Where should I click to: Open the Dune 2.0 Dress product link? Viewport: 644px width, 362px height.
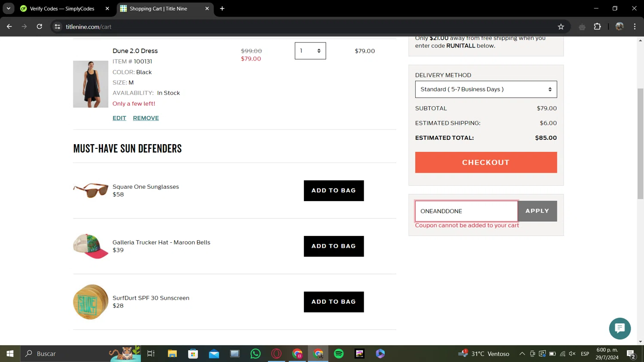coord(135,51)
